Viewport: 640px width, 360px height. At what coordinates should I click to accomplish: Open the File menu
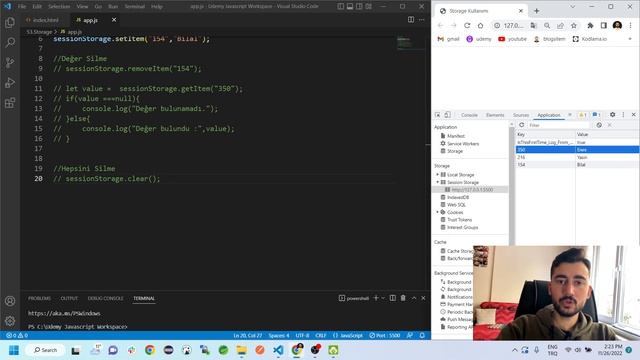22,7
